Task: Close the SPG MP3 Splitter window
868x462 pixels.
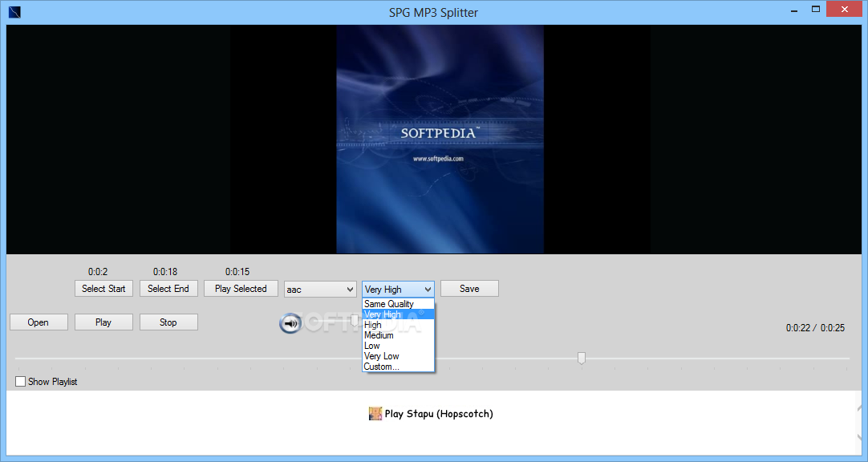Action: coord(845,10)
